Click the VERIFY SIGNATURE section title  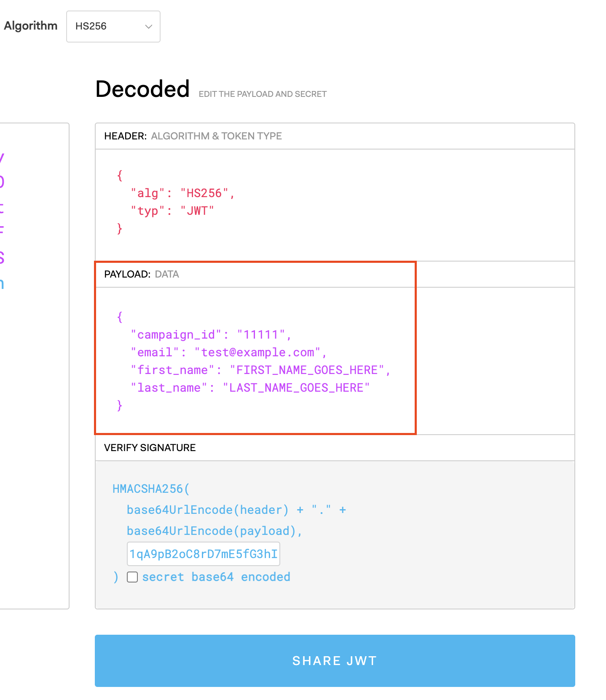pos(150,448)
